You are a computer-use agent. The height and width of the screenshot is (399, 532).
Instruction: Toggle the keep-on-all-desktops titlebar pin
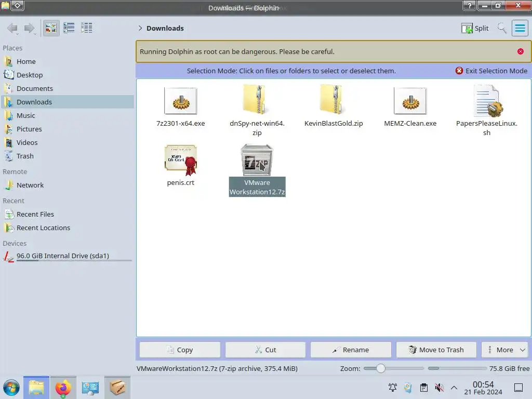coord(18,5)
